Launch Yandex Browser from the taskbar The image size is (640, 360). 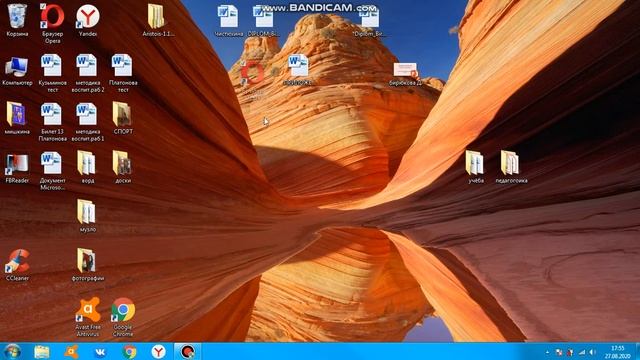pyautogui.click(x=158, y=351)
